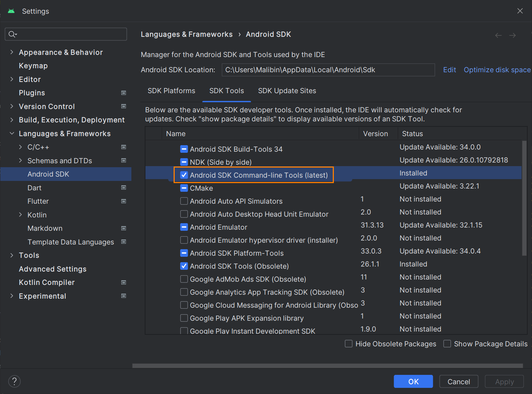Click the project-level icon beside Schemas and DTDs
Screen dimensions: 532x394
[124, 160]
